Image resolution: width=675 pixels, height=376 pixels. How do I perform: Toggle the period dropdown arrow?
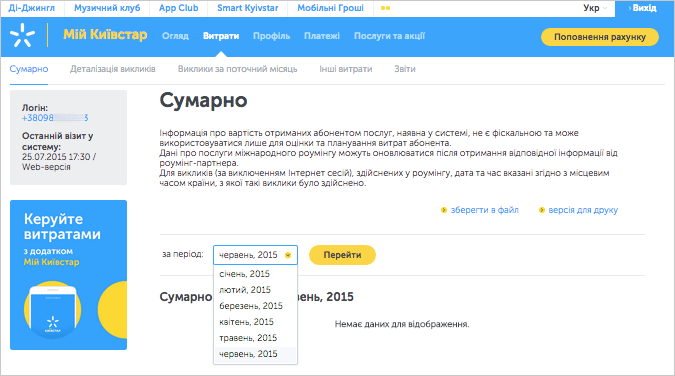[288, 255]
